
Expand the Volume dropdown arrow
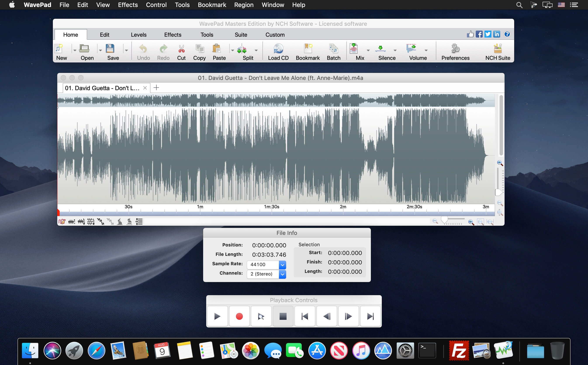coord(426,50)
